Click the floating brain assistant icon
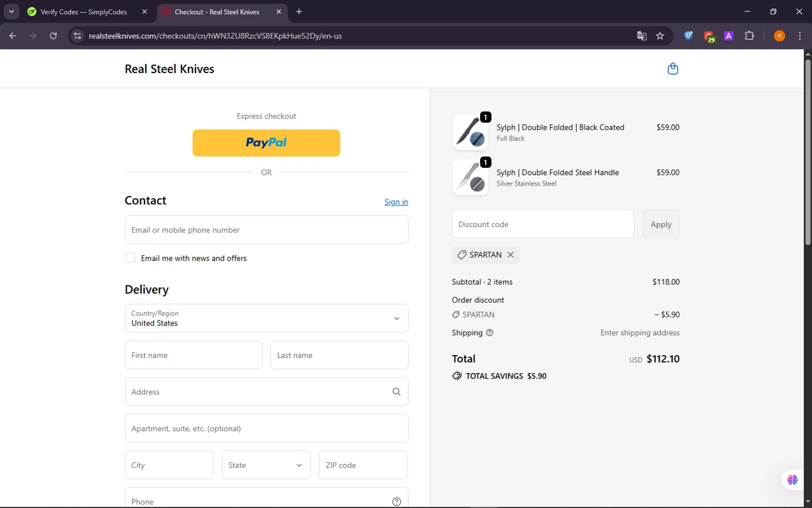Viewport: 812px width, 508px height. click(x=793, y=480)
